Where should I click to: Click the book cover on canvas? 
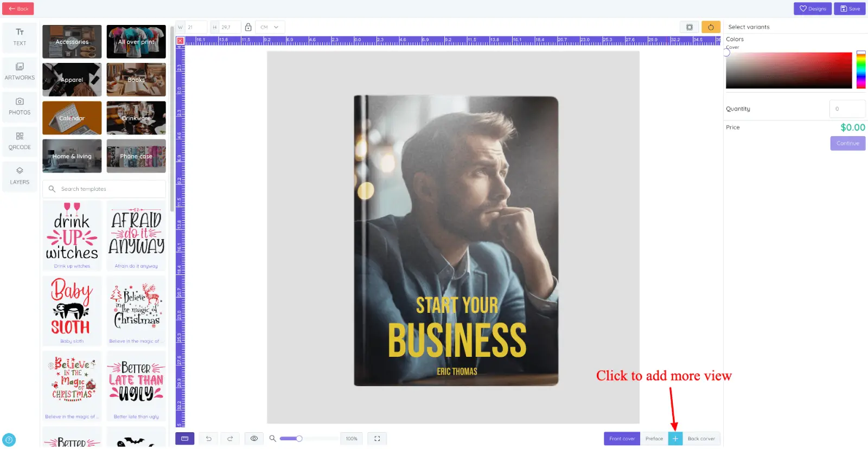click(x=456, y=241)
